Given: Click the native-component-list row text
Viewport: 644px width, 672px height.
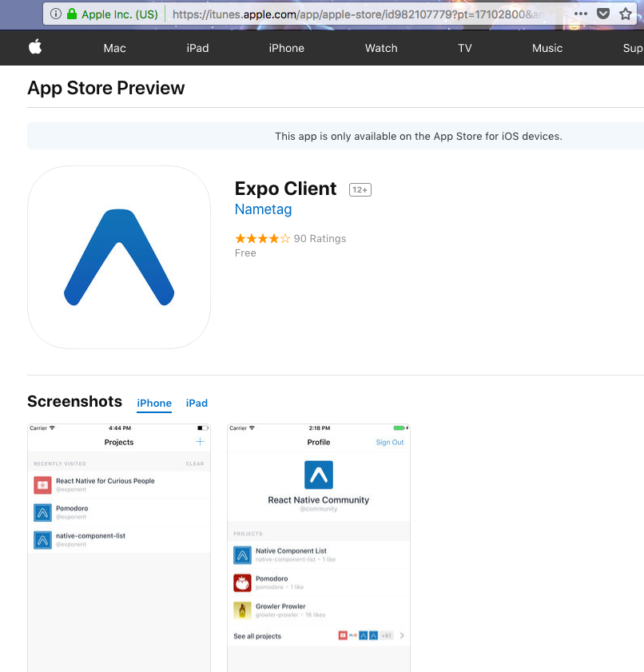Looking at the screenshot, I should click(x=90, y=535).
